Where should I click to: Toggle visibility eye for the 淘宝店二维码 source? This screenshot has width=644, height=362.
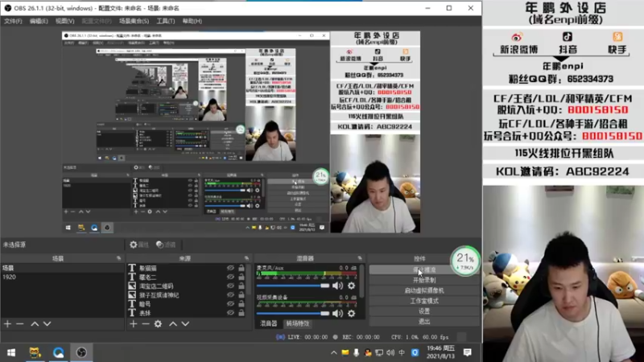[x=230, y=286]
